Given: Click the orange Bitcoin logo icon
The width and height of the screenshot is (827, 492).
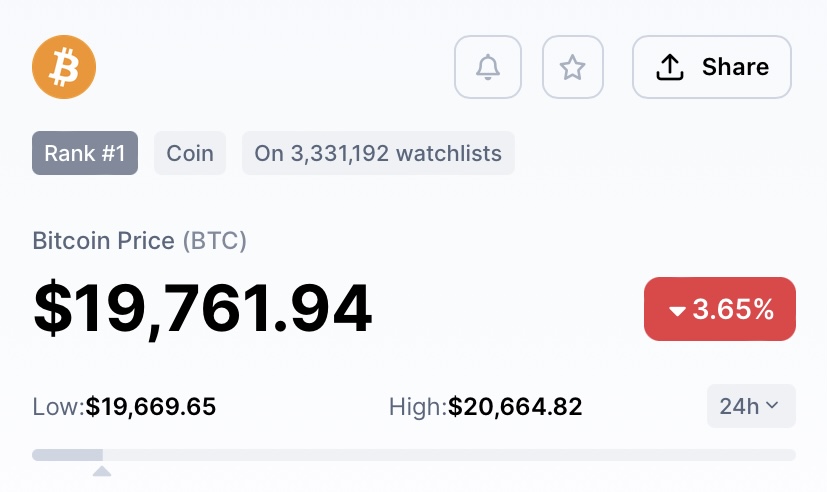Looking at the screenshot, I should click(x=64, y=67).
